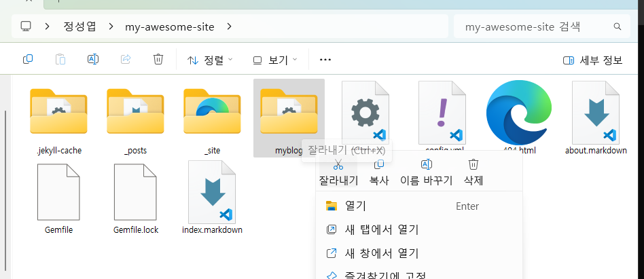The image size is (644, 279).
Task: Click 정성엽 in the address breadcrumb
Action: coord(79,26)
